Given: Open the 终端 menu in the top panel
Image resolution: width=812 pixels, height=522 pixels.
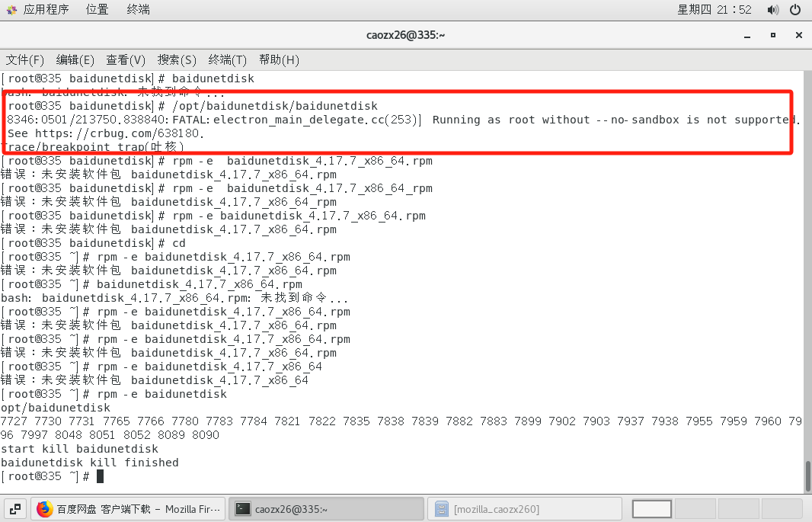Looking at the screenshot, I should point(139,9).
